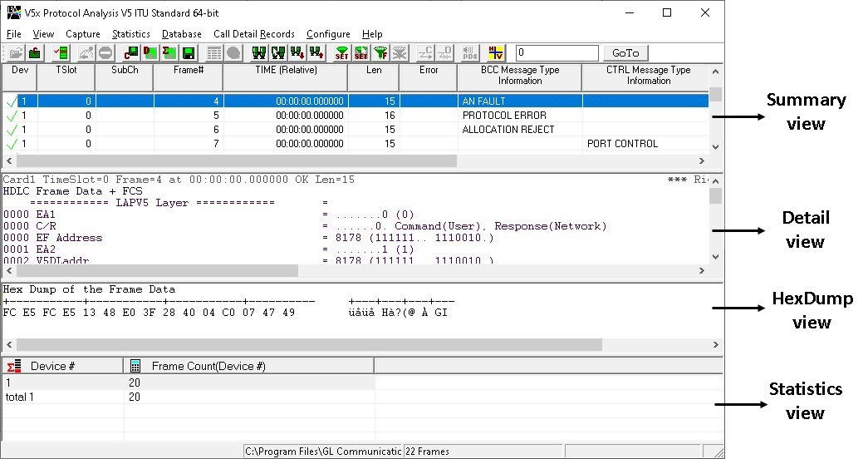Image resolution: width=868 pixels, height=459 pixels.
Task: Click the gray 'D' arrows toolbar icon
Action: point(445,53)
